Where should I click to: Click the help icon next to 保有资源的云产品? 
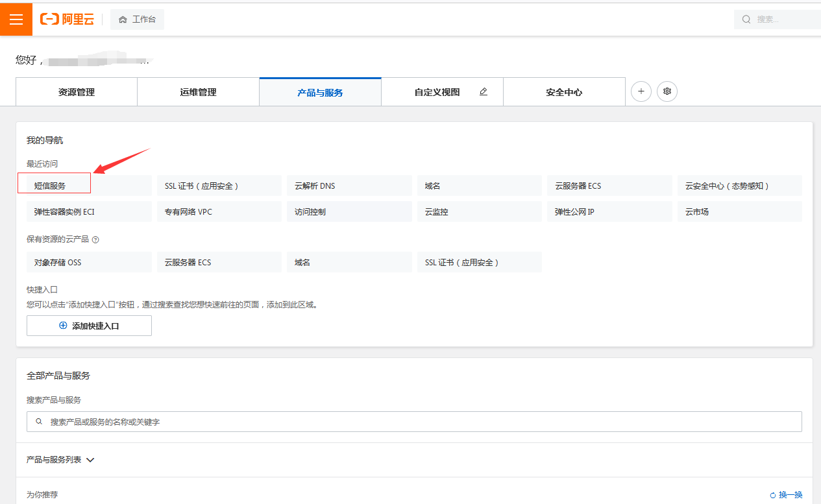(x=95, y=239)
